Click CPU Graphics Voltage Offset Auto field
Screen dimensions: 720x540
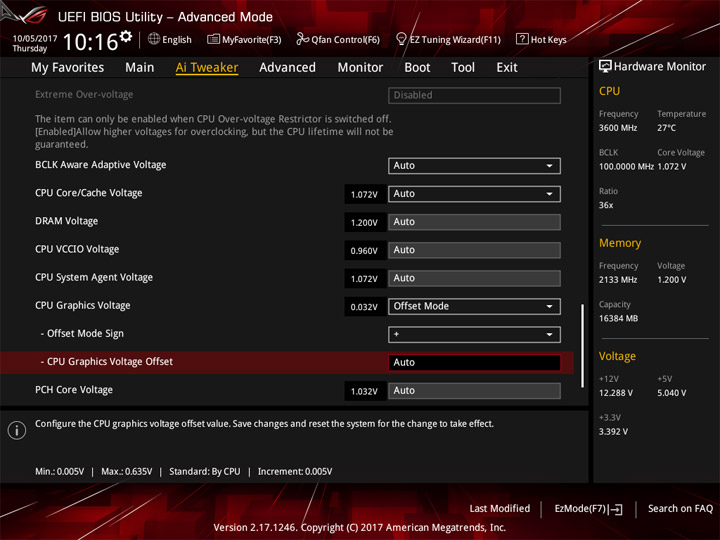tap(474, 362)
